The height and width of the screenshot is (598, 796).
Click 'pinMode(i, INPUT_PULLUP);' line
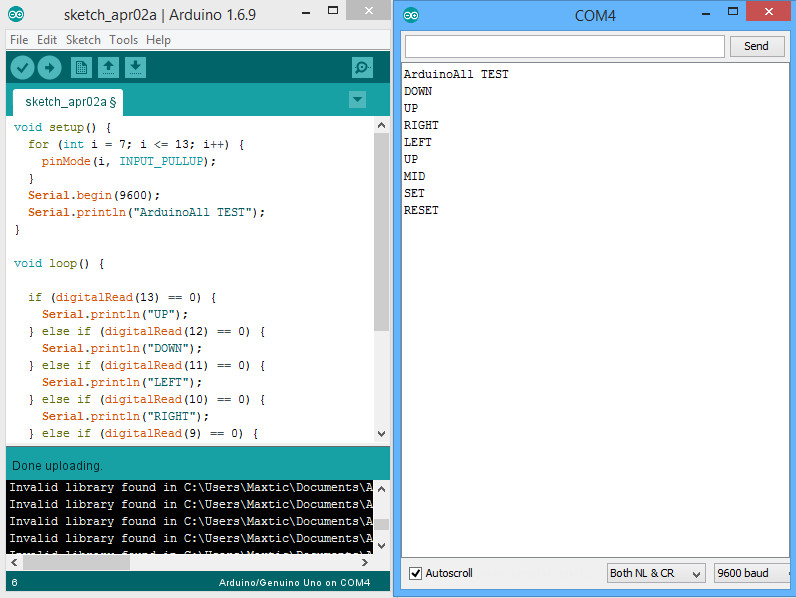coord(128,161)
